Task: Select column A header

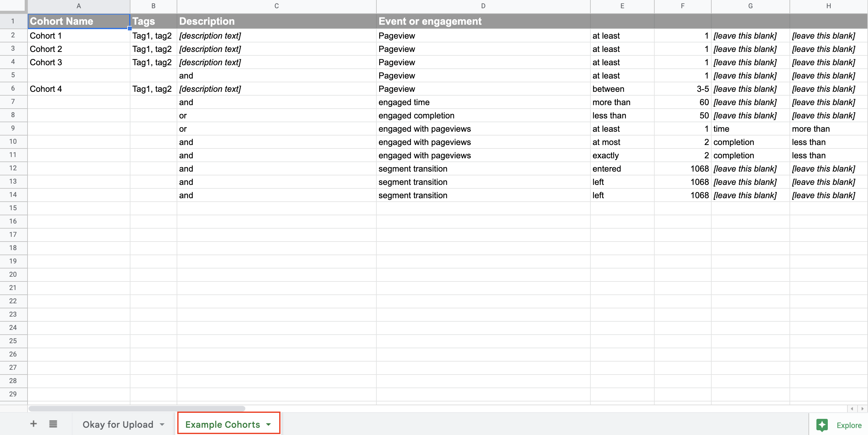Action: click(79, 6)
